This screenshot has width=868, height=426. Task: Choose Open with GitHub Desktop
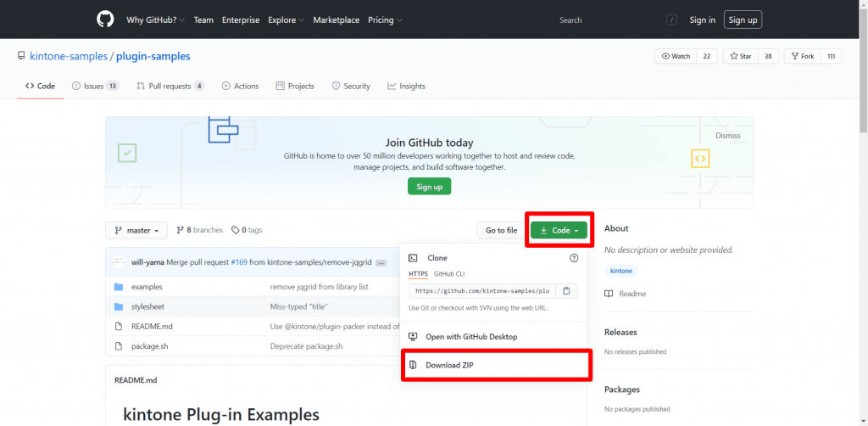tap(470, 337)
